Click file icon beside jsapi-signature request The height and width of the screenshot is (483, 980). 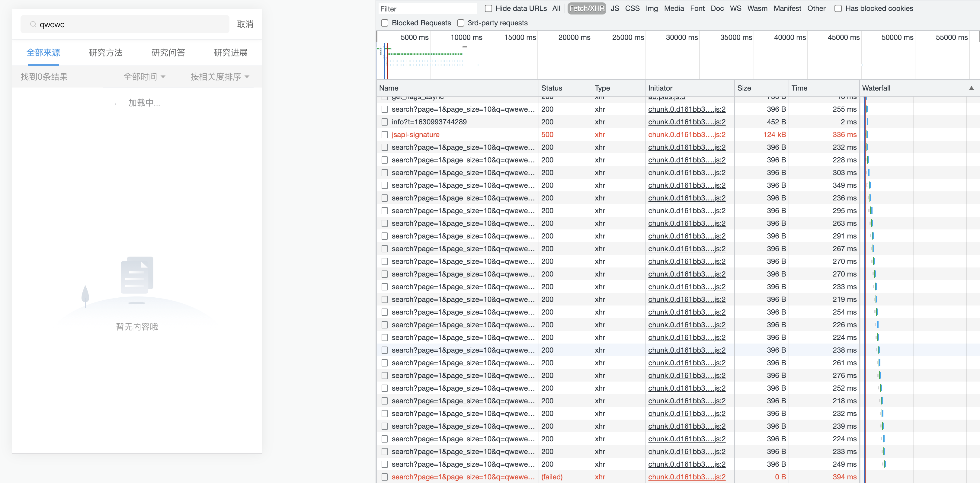pyautogui.click(x=385, y=135)
